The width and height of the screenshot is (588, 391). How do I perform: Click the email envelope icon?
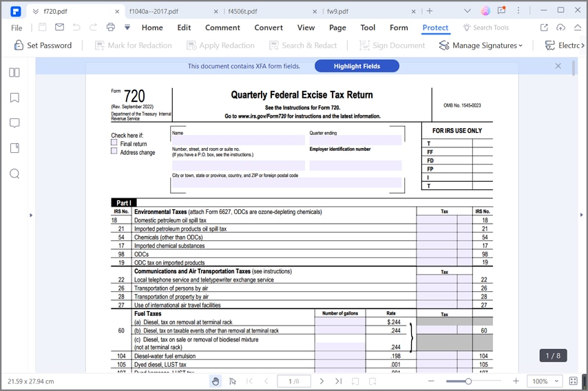(x=59, y=27)
